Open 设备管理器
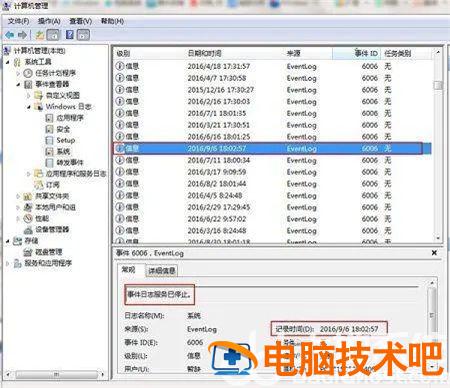The image size is (450, 388). [x=52, y=230]
